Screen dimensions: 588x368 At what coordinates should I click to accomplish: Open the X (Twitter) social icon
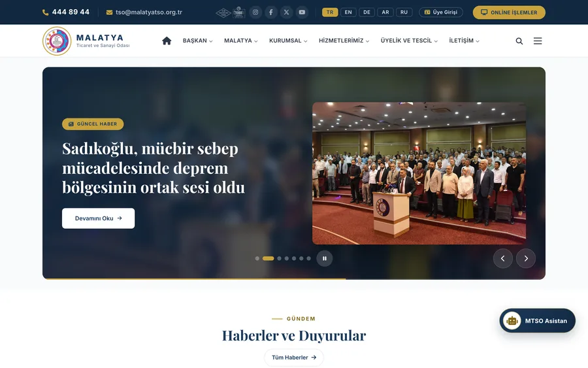287,12
